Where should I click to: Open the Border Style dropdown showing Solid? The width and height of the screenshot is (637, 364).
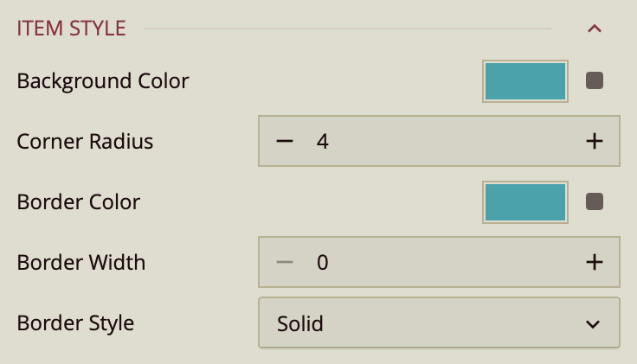coord(424,324)
